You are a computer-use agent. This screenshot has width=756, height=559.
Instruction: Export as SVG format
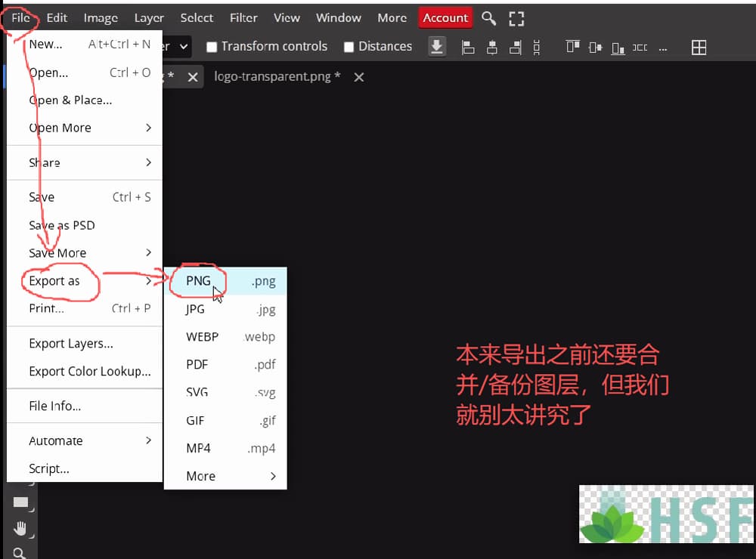click(225, 393)
